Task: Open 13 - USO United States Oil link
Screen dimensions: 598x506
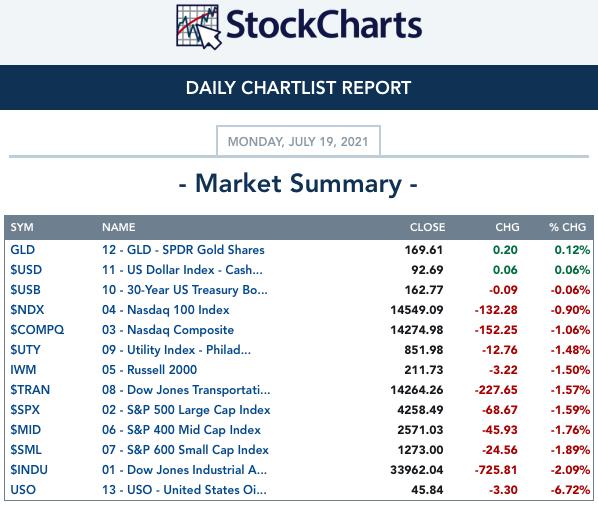Action: tap(184, 490)
